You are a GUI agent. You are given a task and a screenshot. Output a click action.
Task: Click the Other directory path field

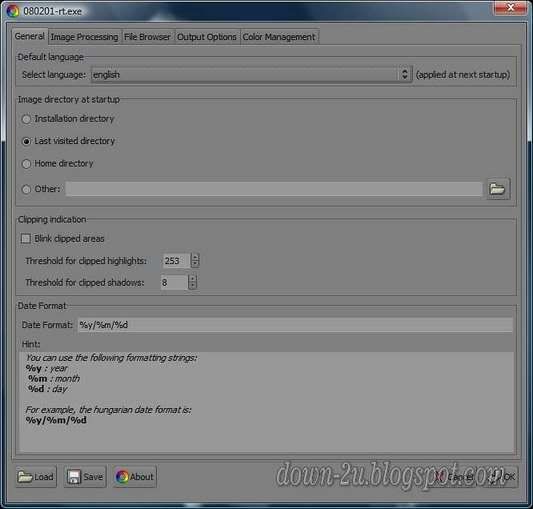coord(274,189)
